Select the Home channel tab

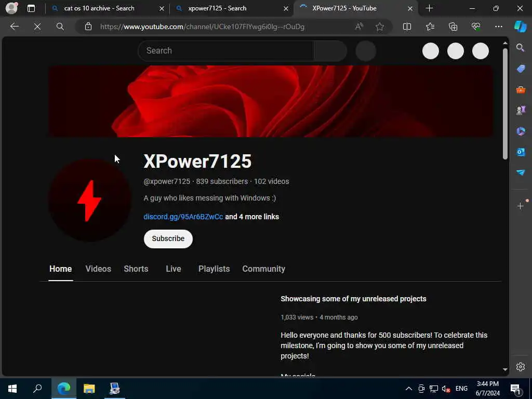[x=60, y=269]
